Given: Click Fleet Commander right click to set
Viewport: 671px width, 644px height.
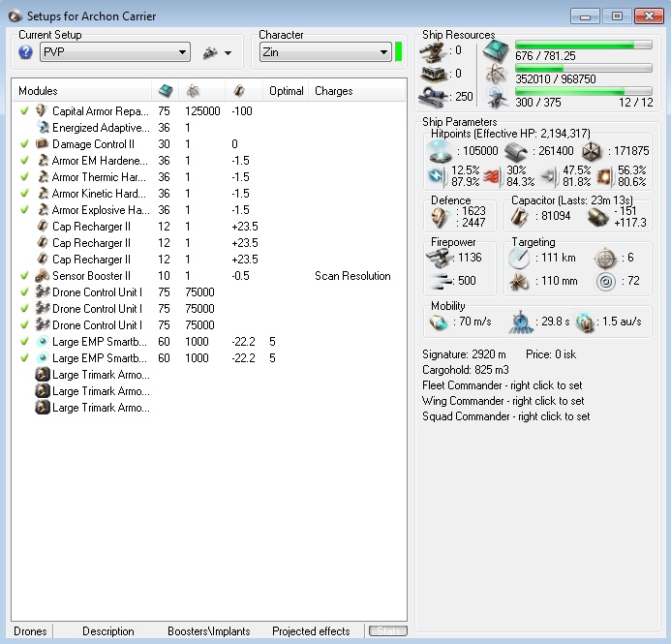Looking at the screenshot, I should [x=502, y=385].
